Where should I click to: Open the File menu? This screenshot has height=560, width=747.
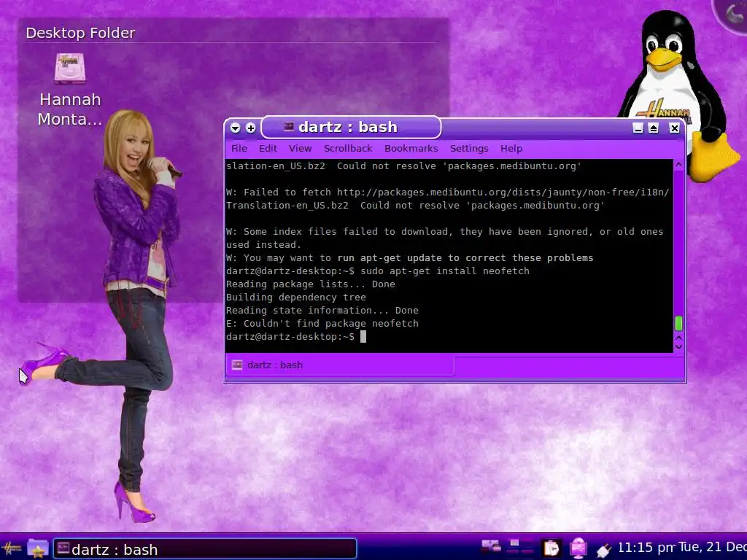239,149
